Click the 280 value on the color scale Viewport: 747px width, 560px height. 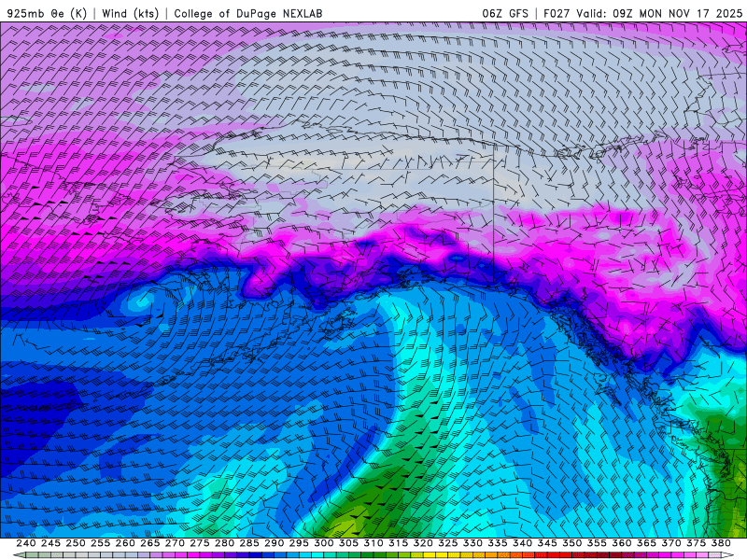tap(224, 543)
